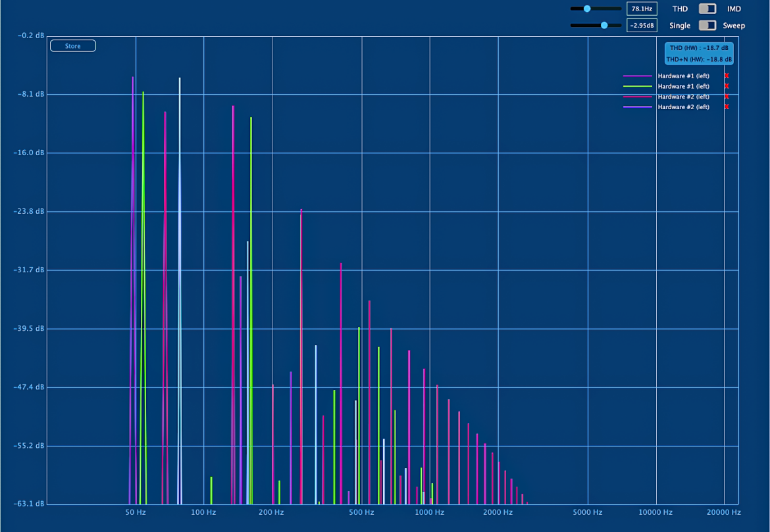This screenshot has height=532, width=770.
Task: Click the -63.1 dB axis label
Action: (x=28, y=504)
